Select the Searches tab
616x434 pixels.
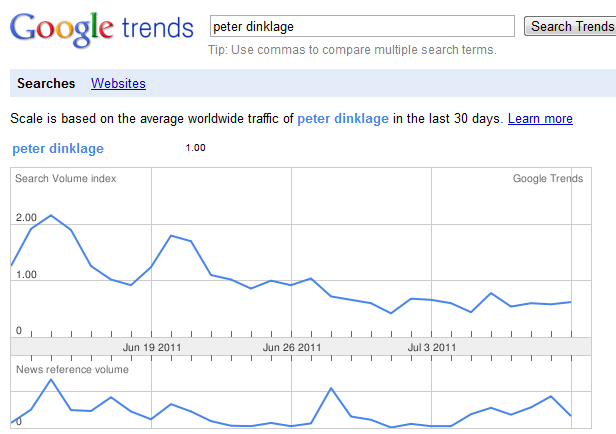46,83
